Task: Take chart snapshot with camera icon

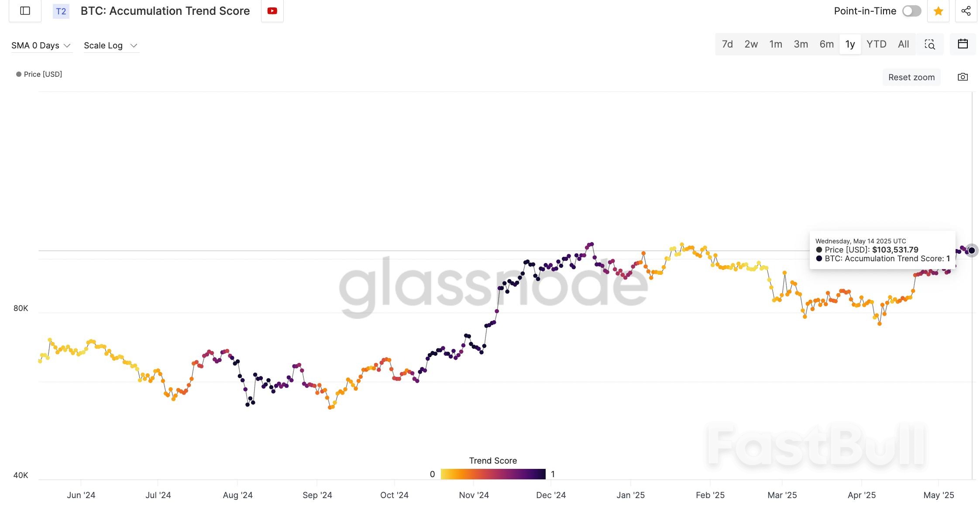Action: (x=963, y=77)
